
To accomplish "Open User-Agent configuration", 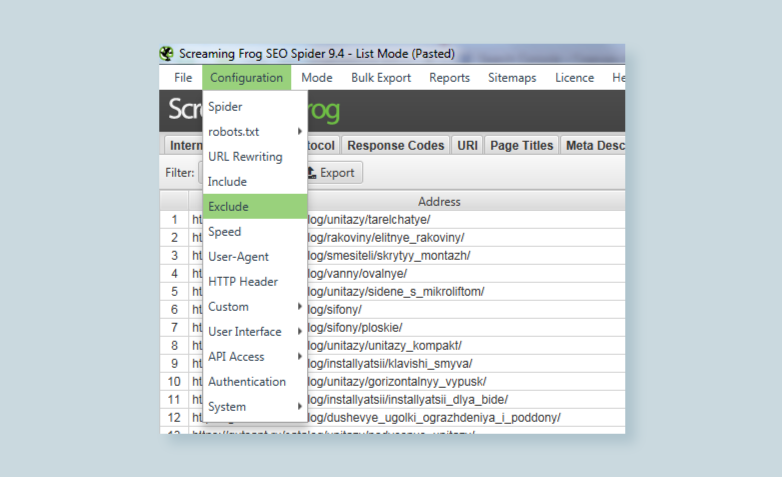I will [x=255, y=256].
